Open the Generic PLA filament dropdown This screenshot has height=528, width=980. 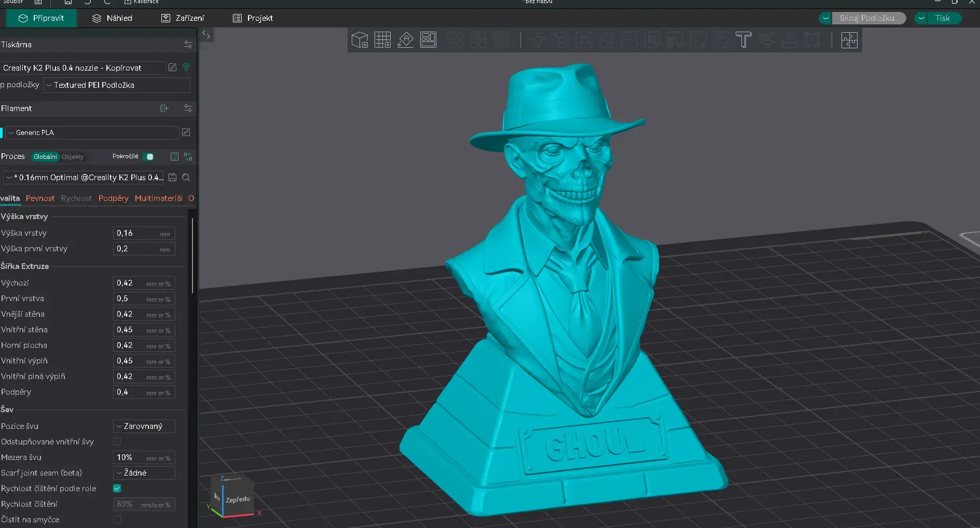(x=92, y=133)
